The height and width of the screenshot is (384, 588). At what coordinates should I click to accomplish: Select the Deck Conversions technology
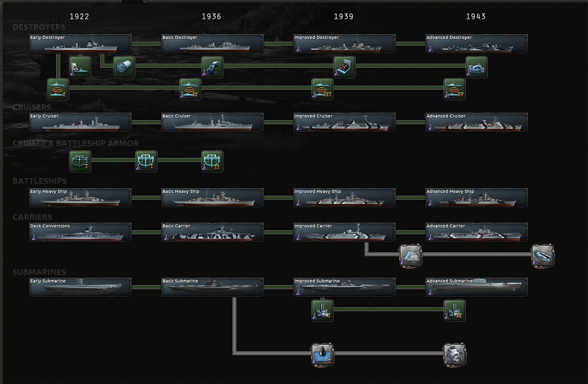tap(80, 232)
